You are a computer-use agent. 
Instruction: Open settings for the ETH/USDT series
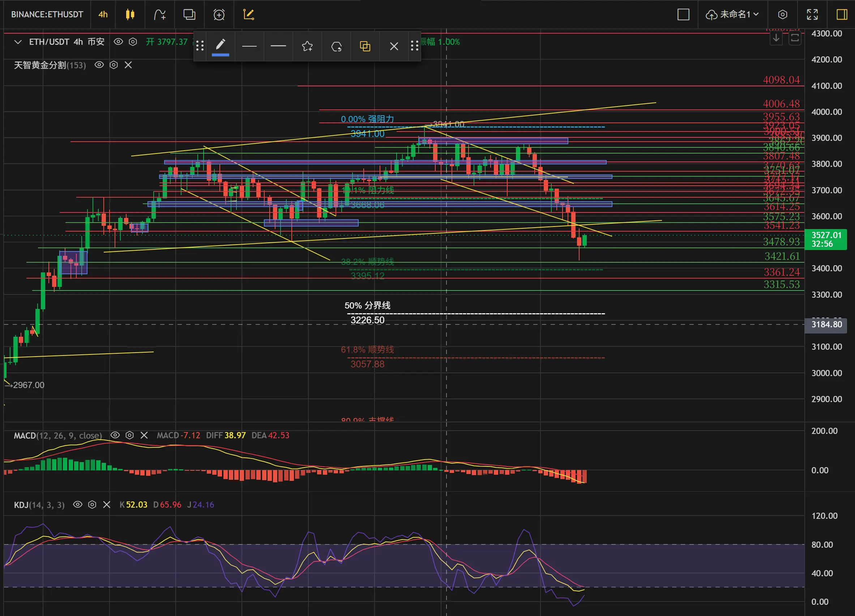[133, 42]
